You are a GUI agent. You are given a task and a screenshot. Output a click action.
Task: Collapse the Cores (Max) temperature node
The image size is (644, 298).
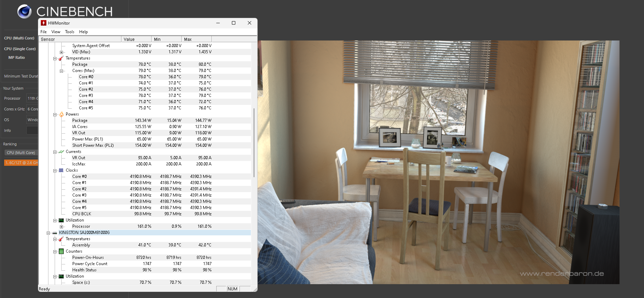tap(61, 71)
